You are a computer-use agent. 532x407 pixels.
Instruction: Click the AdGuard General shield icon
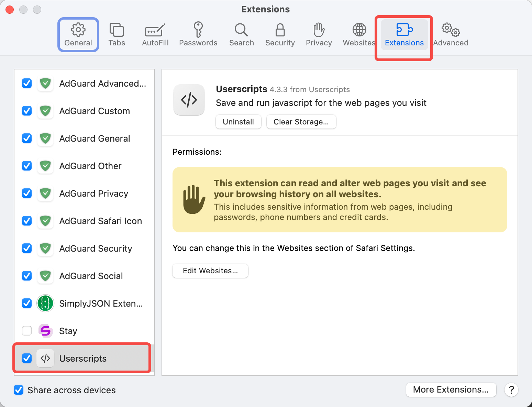point(45,138)
